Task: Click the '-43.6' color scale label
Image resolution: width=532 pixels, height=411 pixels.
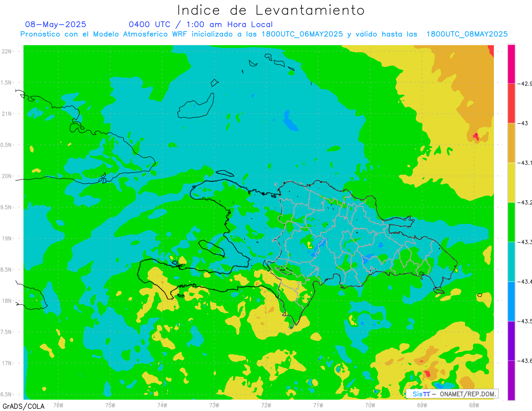Action: [x=524, y=360]
